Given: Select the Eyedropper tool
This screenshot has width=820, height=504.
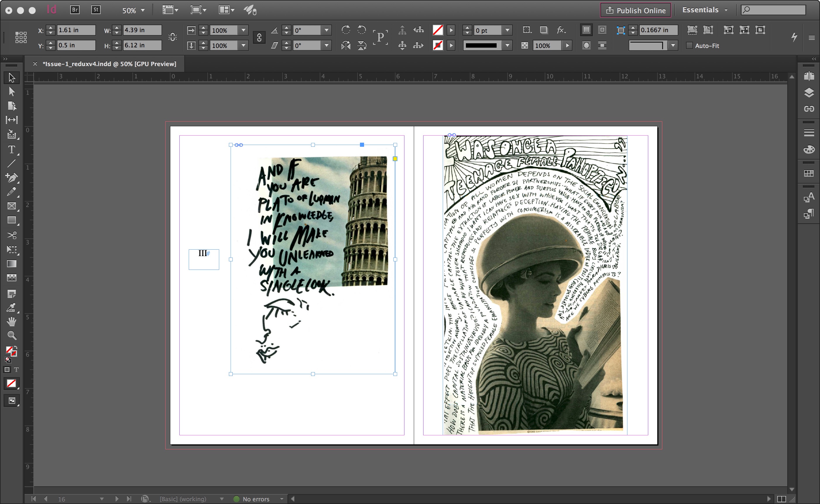Looking at the screenshot, I should point(11,307).
